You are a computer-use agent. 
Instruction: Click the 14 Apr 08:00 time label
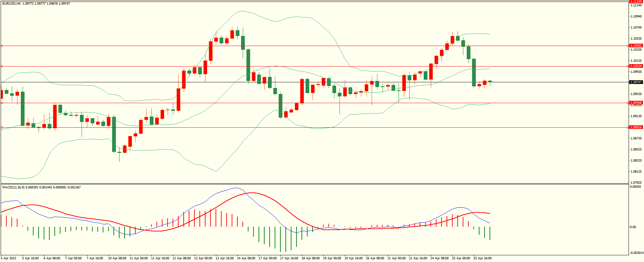click(246, 258)
